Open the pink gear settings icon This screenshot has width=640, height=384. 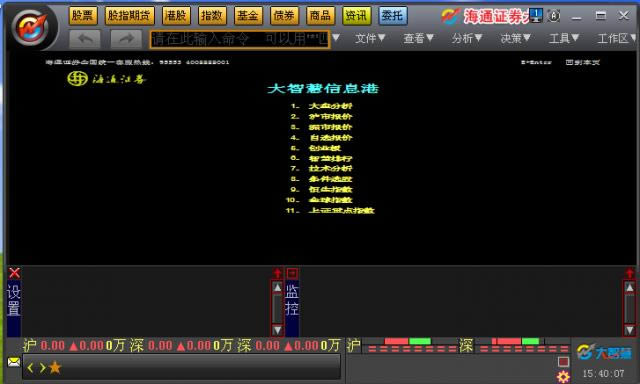(x=563, y=376)
